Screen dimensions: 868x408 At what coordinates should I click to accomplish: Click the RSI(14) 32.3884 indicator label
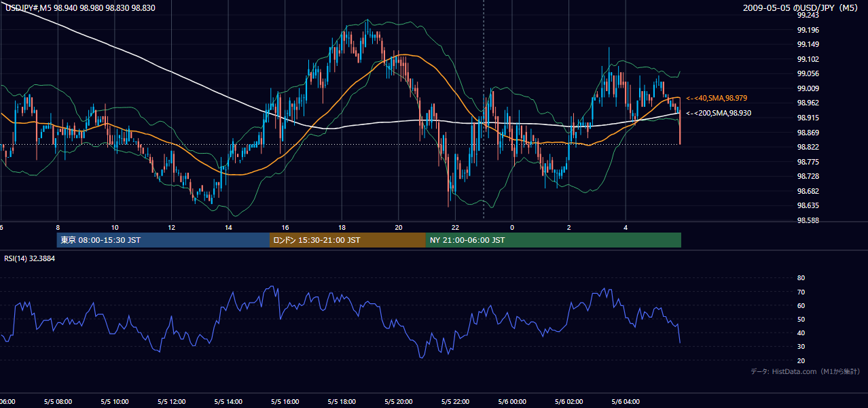pyautogui.click(x=30, y=258)
